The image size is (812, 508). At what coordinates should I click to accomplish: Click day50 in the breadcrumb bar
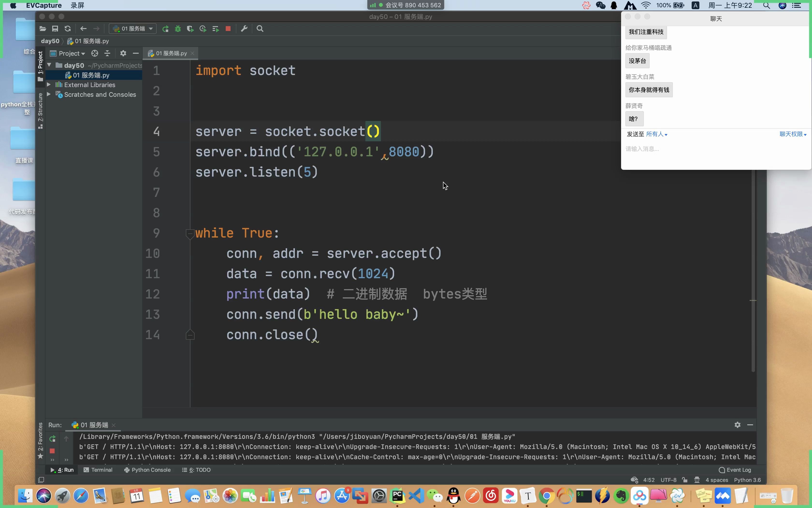tap(50, 41)
